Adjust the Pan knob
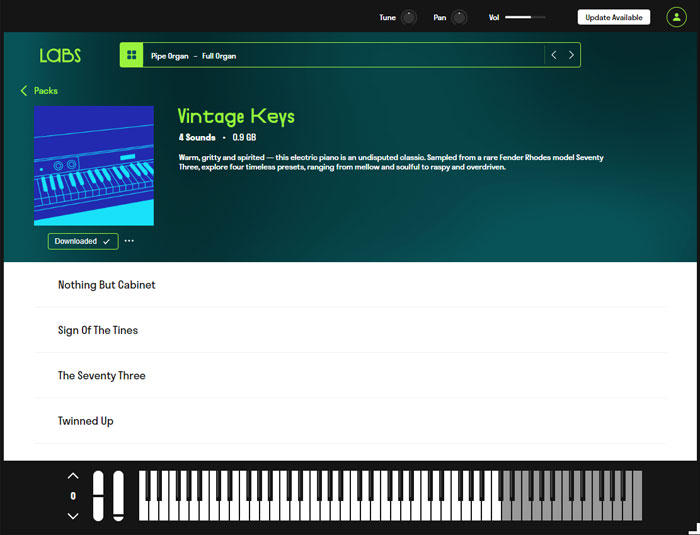Viewport: 700px width, 535px height. coord(459,17)
